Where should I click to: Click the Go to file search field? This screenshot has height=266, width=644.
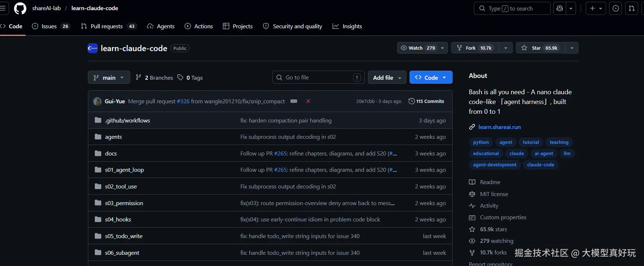(x=318, y=78)
